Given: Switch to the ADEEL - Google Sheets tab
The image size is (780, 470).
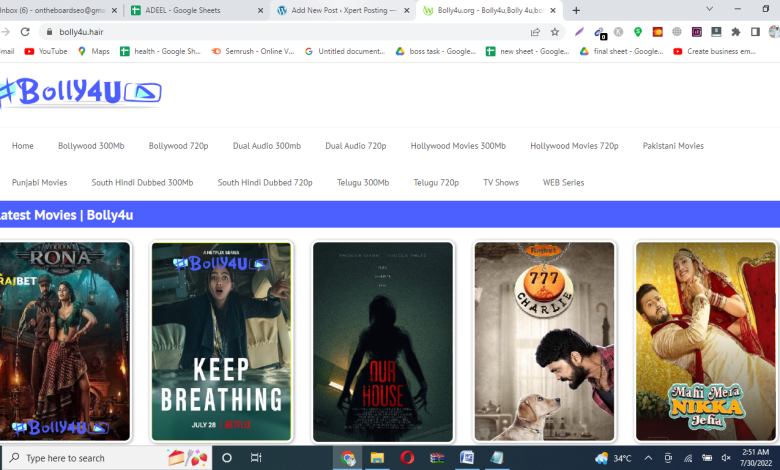Looking at the screenshot, I should [196, 10].
